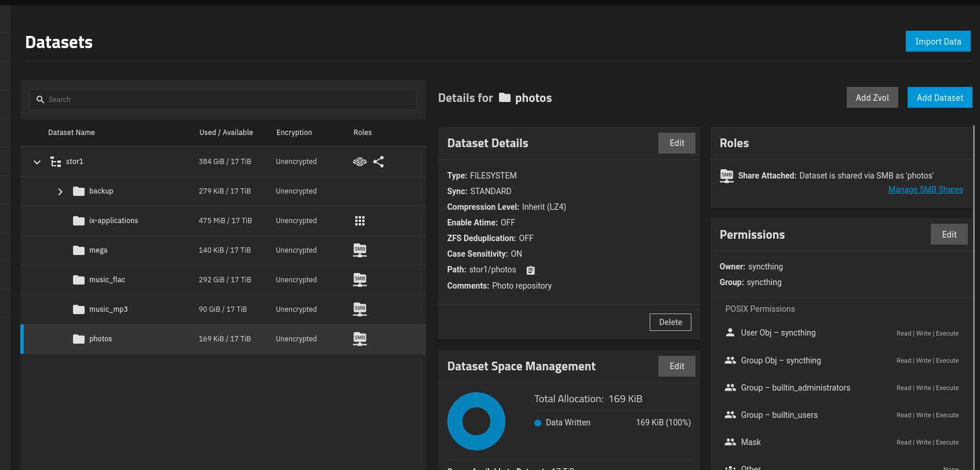Click the Encryption column header
The height and width of the screenshot is (470, 980).
(294, 133)
